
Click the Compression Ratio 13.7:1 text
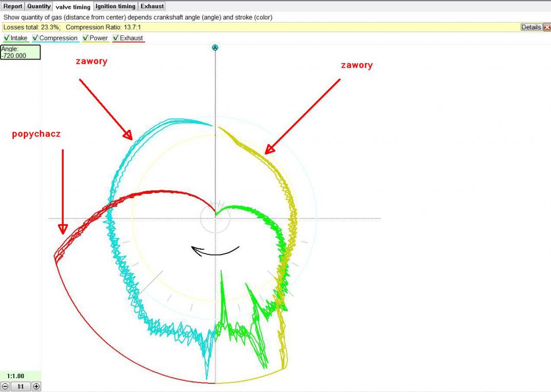tap(103, 27)
